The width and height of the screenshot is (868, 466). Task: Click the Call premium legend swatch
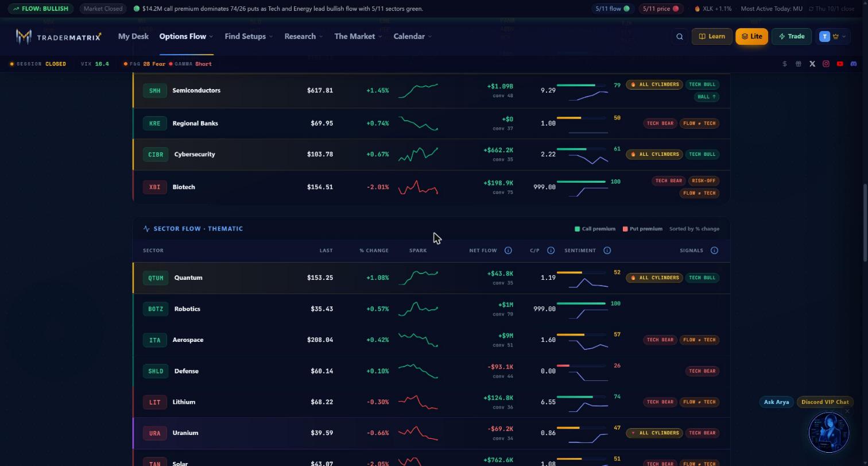click(577, 229)
